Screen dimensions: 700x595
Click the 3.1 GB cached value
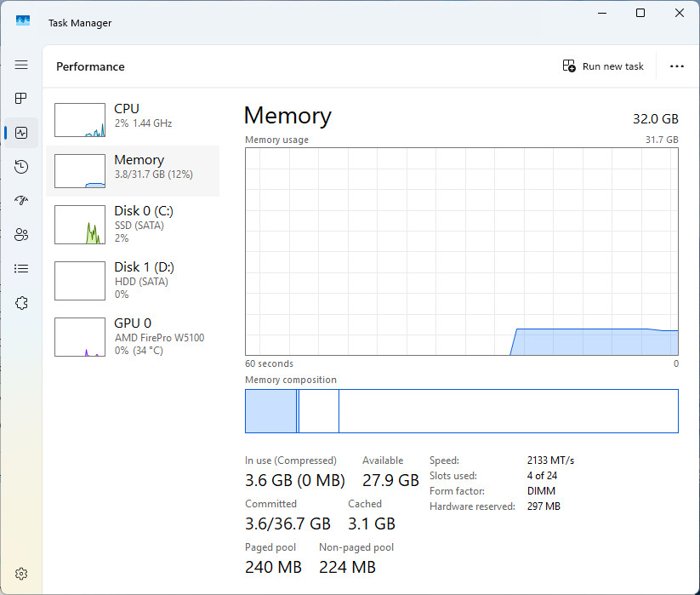click(372, 523)
